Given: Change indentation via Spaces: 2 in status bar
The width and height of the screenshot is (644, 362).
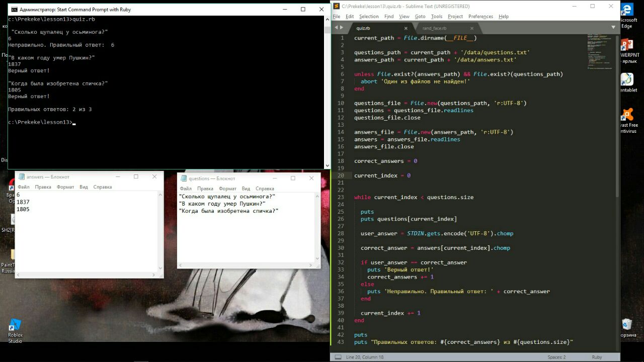Looking at the screenshot, I should click(x=556, y=357).
